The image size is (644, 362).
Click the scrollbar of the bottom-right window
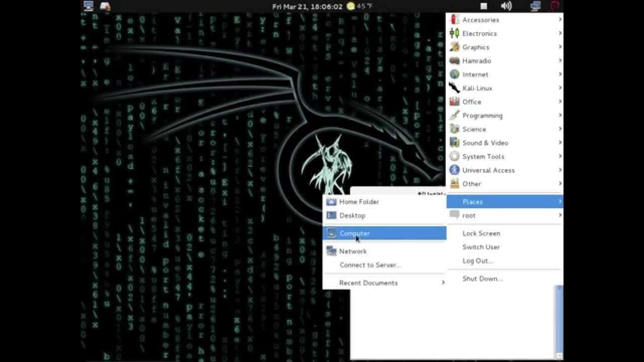[x=558, y=317]
